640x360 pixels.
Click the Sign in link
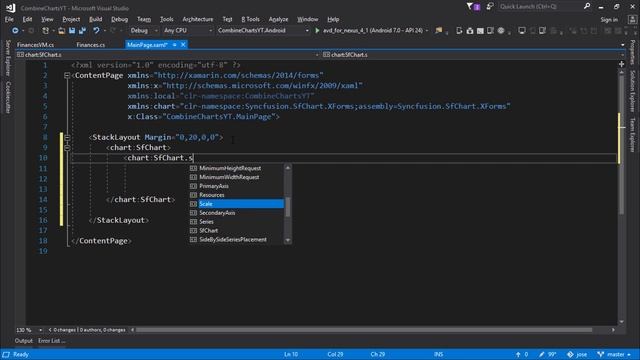[x=609, y=20]
